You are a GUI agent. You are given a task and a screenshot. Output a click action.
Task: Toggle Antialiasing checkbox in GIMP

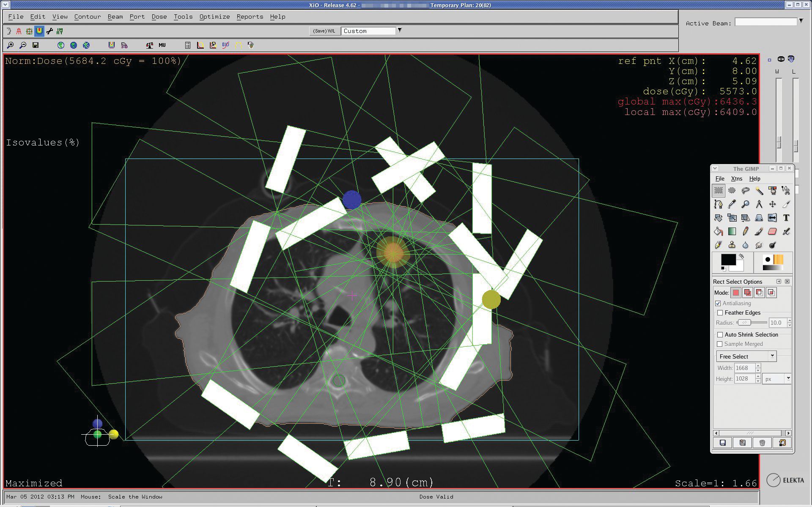[718, 303]
